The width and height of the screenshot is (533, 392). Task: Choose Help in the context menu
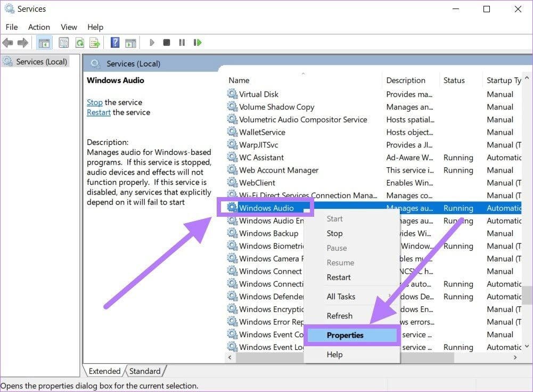(351, 354)
